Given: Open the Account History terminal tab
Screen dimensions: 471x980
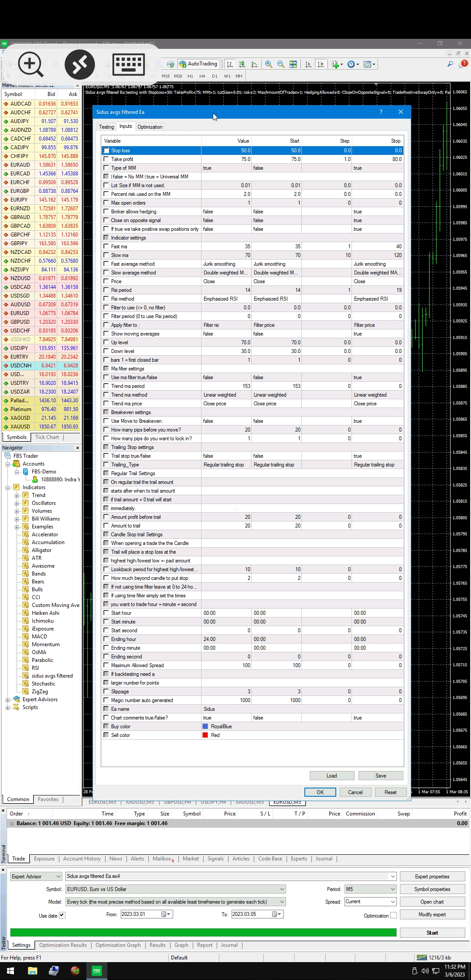Looking at the screenshot, I should (82, 859).
